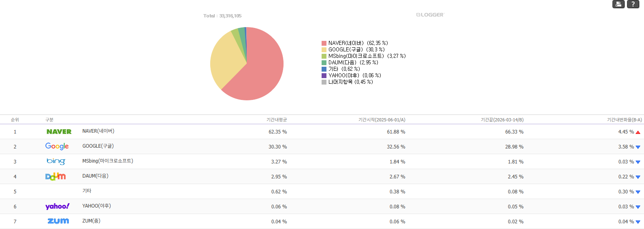The image size is (644, 229).
Task: Click the Yahoo logo in row 6
Action: pyautogui.click(x=57, y=206)
